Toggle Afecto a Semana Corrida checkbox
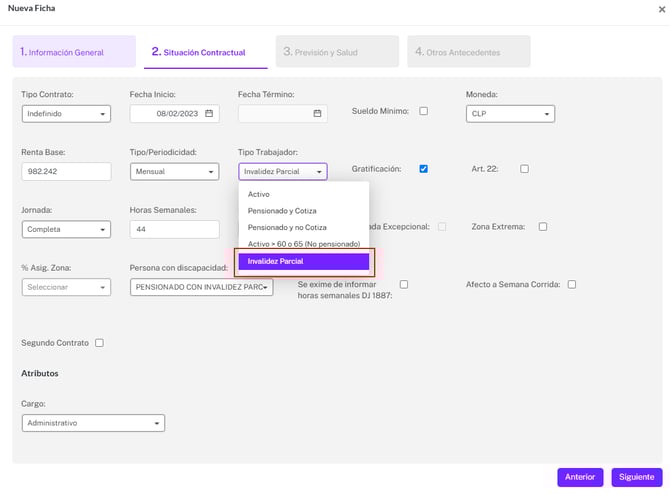This screenshot has height=495, width=670. pyautogui.click(x=572, y=284)
